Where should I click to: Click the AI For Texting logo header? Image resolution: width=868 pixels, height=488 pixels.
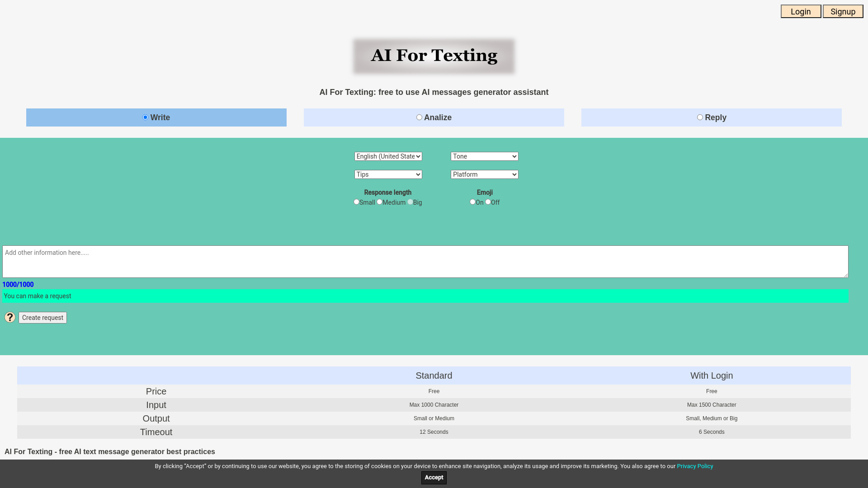click(434, 56)
